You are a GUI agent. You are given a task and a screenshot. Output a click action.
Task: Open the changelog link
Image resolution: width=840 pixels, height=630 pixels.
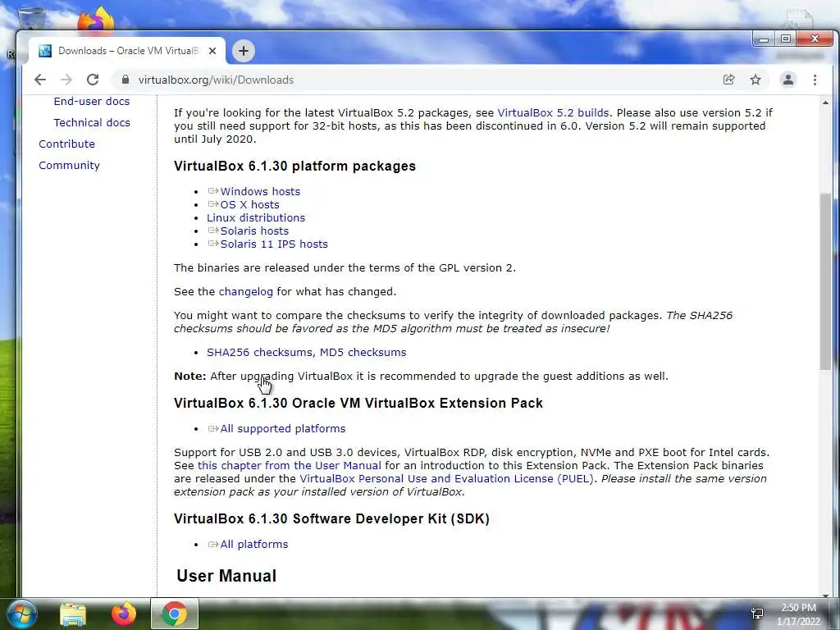click(246, 292)
